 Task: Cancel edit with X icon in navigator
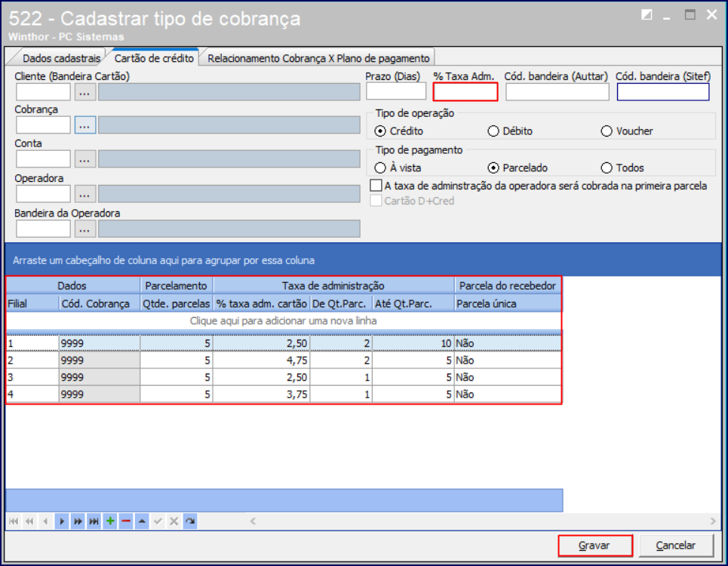tap(174, 521)
